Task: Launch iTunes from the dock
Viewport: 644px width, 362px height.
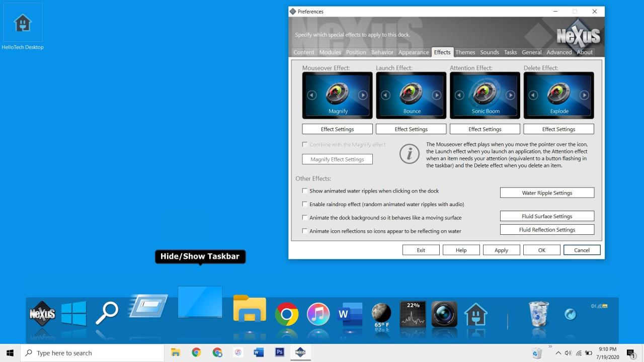Action: 318,314
